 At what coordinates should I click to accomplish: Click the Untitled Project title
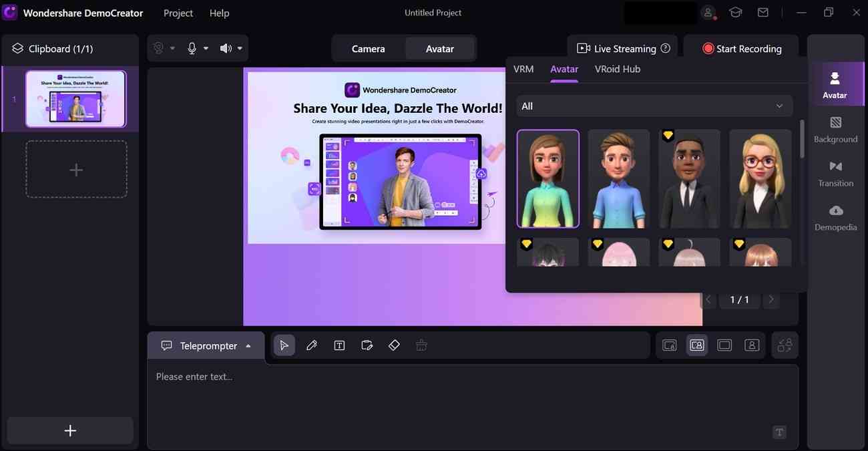tap(433, 13)
